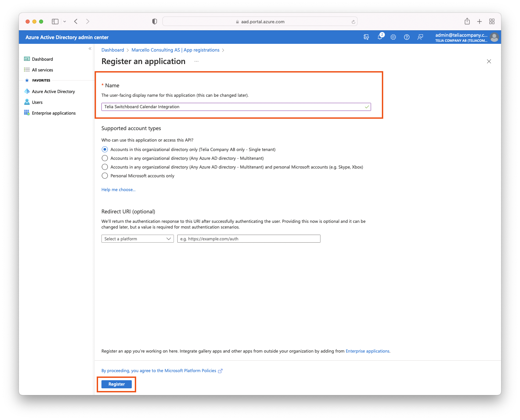Reload the page in Safari

[353, 22]
